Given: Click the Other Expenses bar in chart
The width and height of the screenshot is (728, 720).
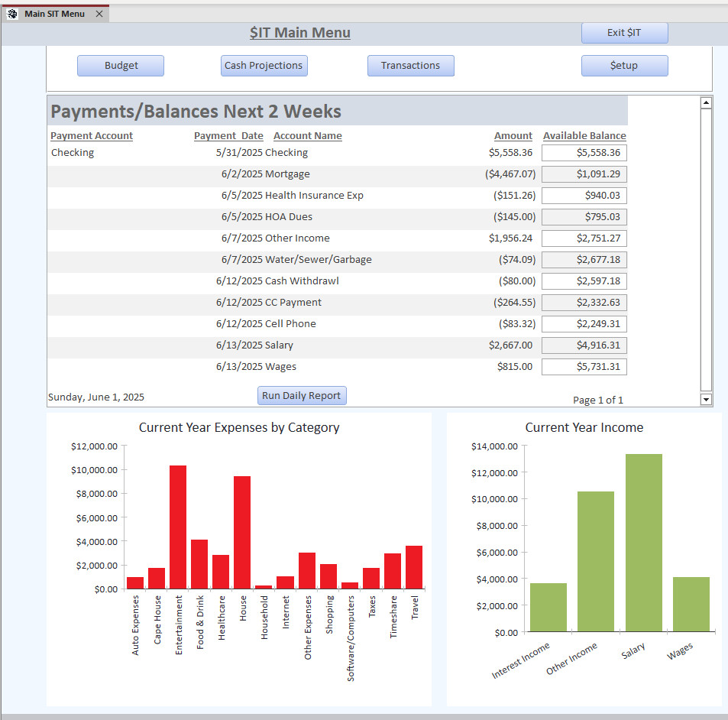Looking at the screenshot, I should click(x=307, y=571).
